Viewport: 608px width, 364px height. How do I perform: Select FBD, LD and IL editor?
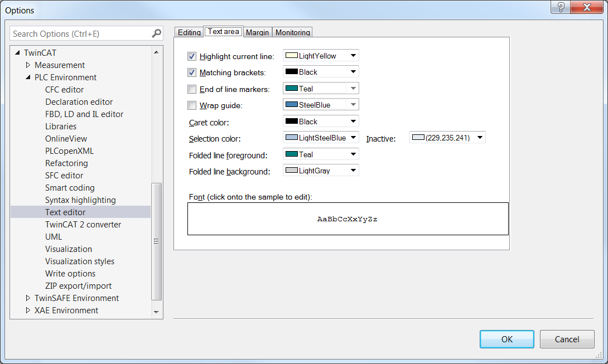click(x=84, y=114)
